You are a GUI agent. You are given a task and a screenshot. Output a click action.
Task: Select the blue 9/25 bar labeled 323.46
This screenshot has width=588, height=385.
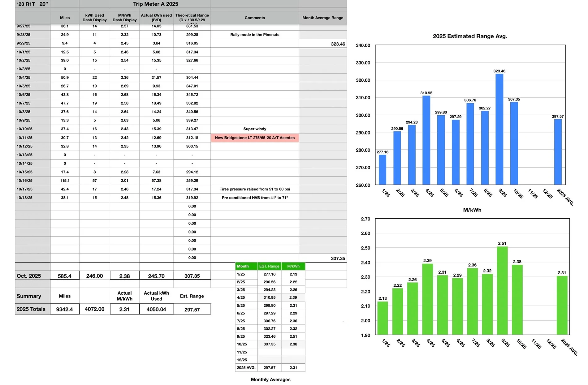(499, 129)
